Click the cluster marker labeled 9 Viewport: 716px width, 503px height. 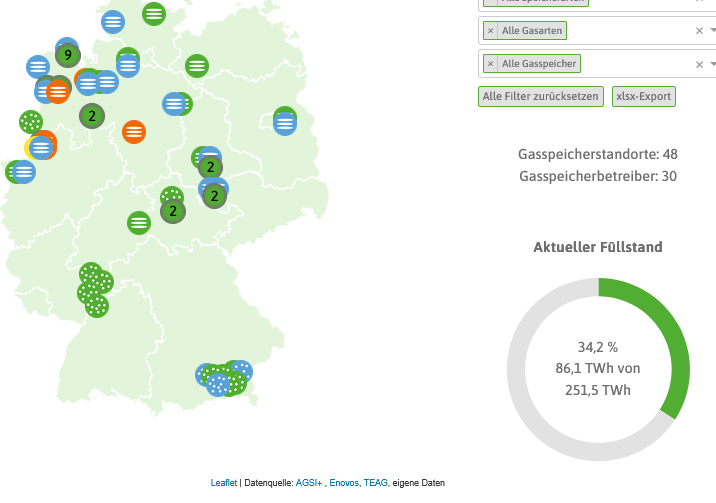(67, 55)
